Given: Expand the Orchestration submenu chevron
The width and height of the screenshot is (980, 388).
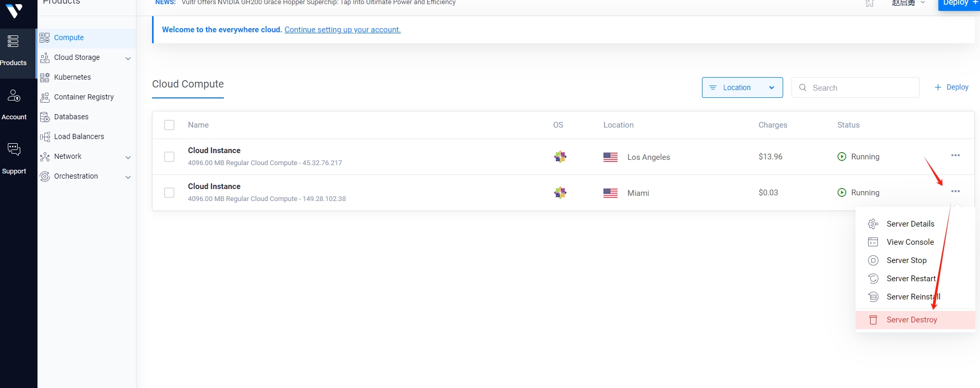Looking at the screenshot, I should click(128, 177).
